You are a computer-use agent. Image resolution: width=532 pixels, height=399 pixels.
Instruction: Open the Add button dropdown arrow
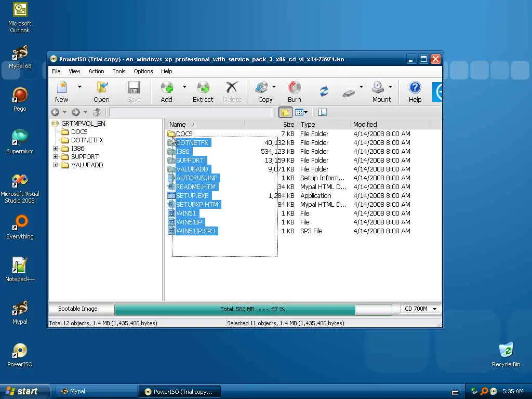(184, 87)
